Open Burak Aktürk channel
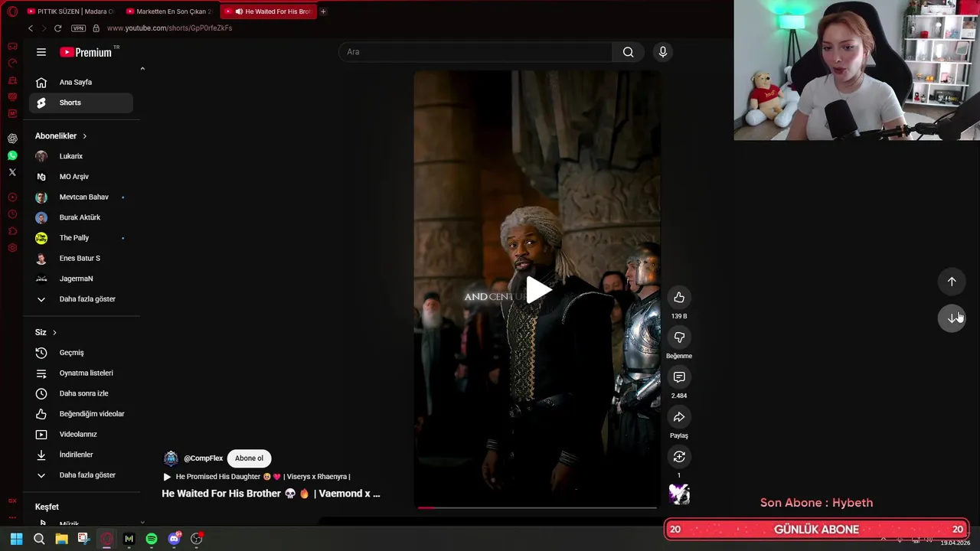This screenshot has height=551, width=980. click(81, 217)
